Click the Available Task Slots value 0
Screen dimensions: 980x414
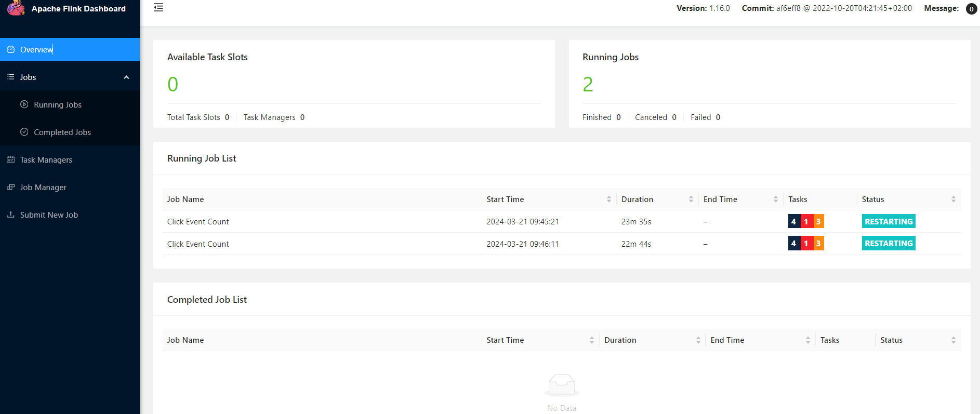[173, 84]
